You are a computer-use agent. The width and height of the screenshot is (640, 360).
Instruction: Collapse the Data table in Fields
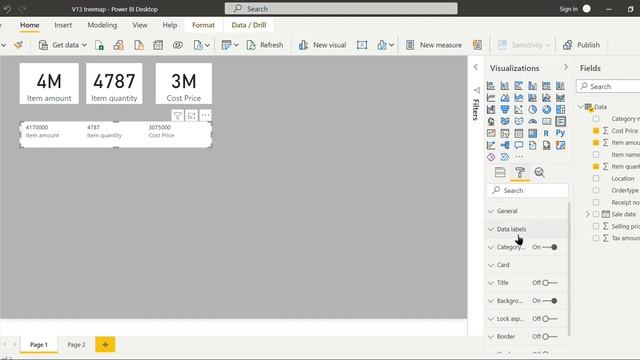point(580,107)
